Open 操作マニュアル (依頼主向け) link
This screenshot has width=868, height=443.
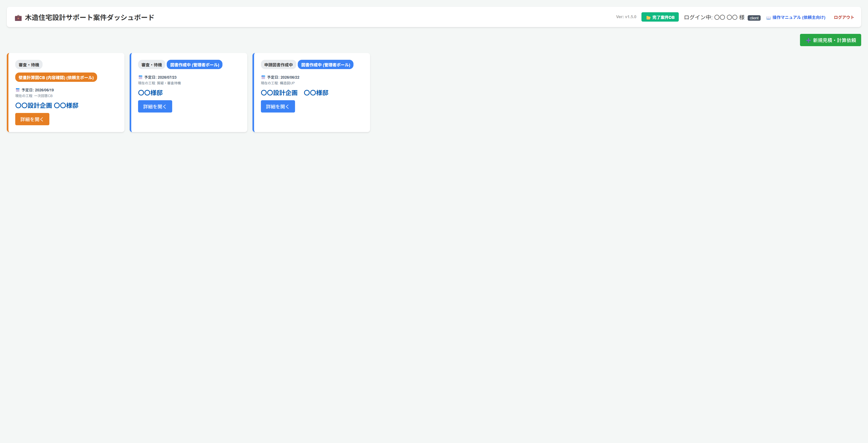(x=799, y=18)
